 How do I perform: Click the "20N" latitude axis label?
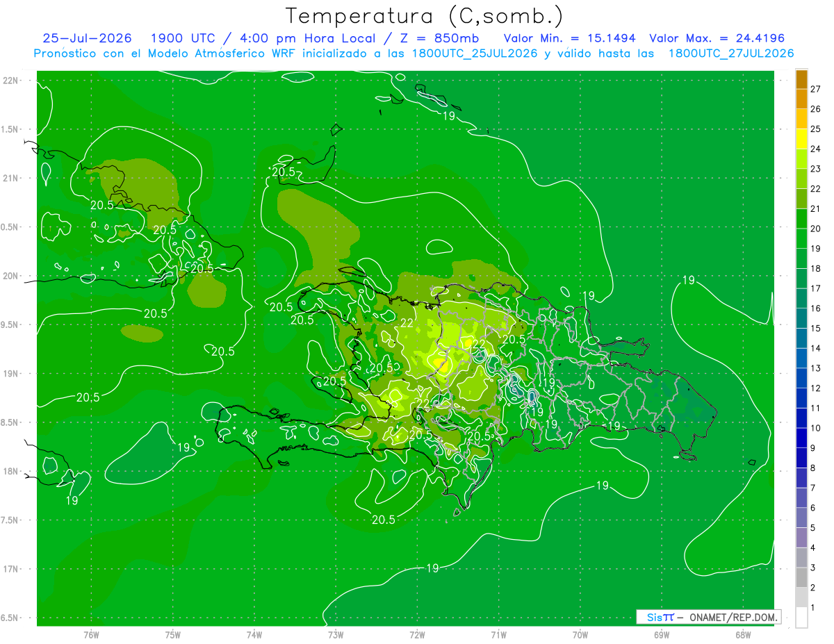12,276
